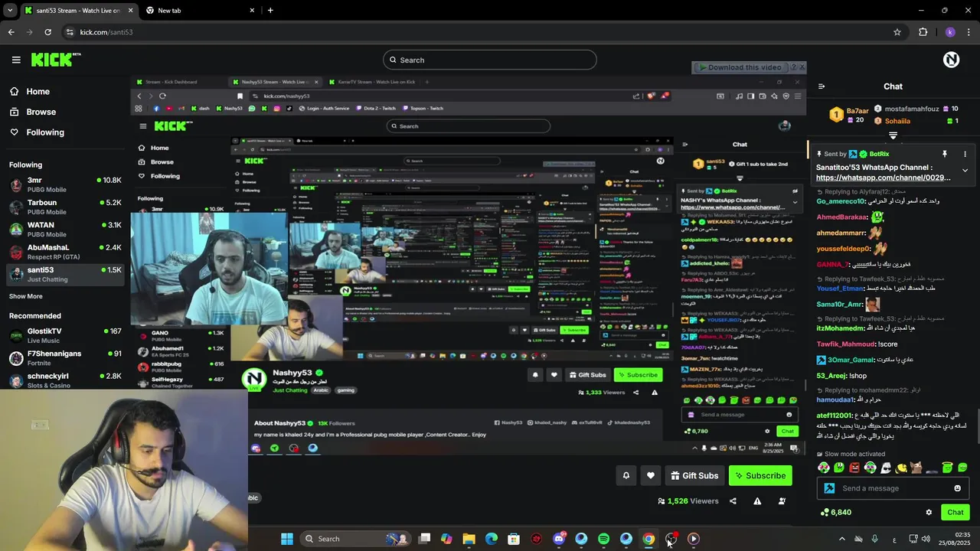Open File Explorer from the taskbar
980x551 pixels.
(469, 539)
